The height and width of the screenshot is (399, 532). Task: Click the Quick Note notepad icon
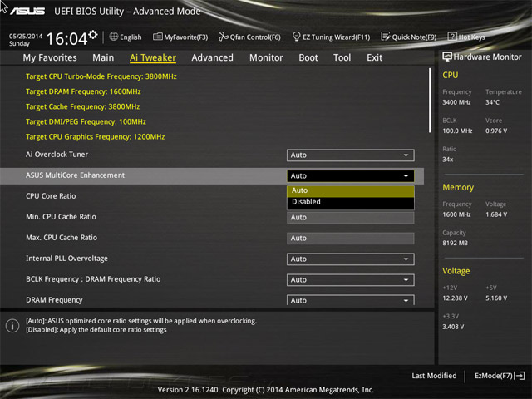[386, 37]
